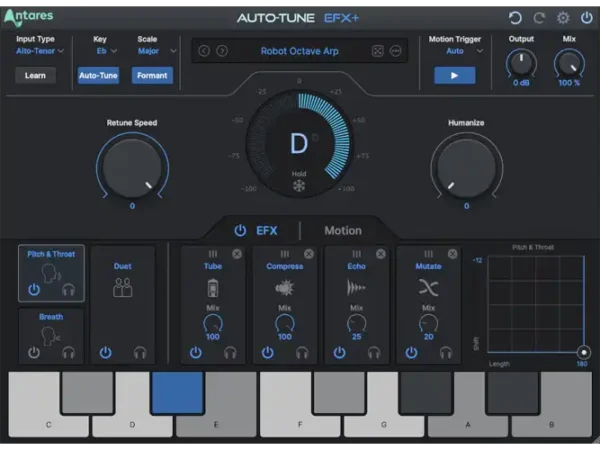Go to the previous preset
The image size is (600, 450).
[204, 51]
